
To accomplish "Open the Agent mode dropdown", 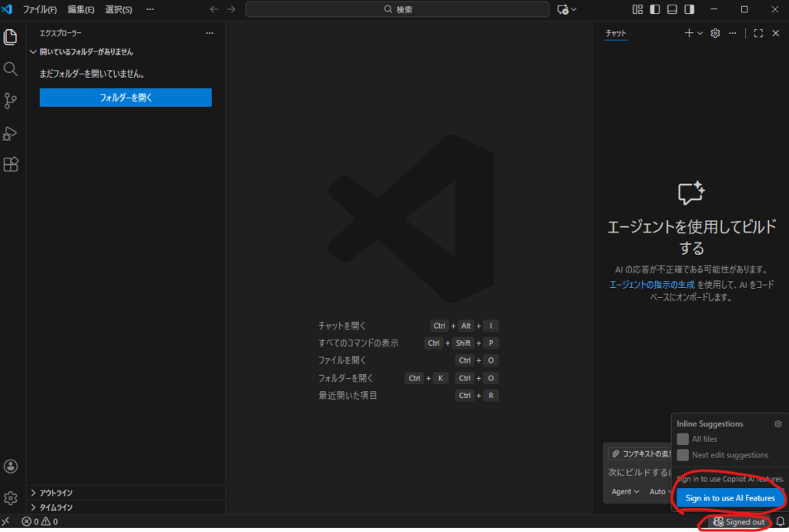I will tap(625, 491).
